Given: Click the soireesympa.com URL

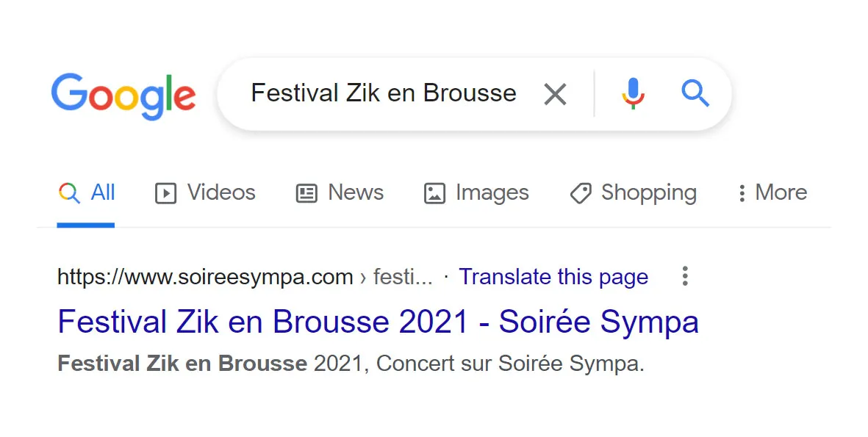Looking at the screenshot, I should (x=205, y=277).
